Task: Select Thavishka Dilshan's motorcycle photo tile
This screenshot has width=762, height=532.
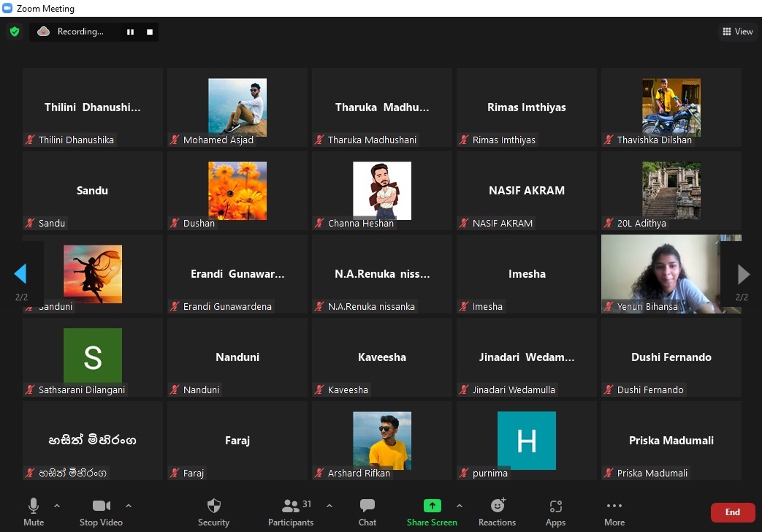Action: click(x=671, y=107)
